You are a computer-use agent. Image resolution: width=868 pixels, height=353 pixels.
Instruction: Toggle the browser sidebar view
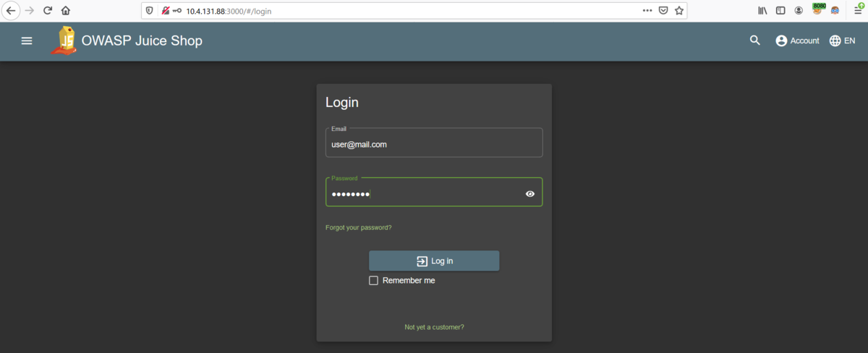pos(780,11)
